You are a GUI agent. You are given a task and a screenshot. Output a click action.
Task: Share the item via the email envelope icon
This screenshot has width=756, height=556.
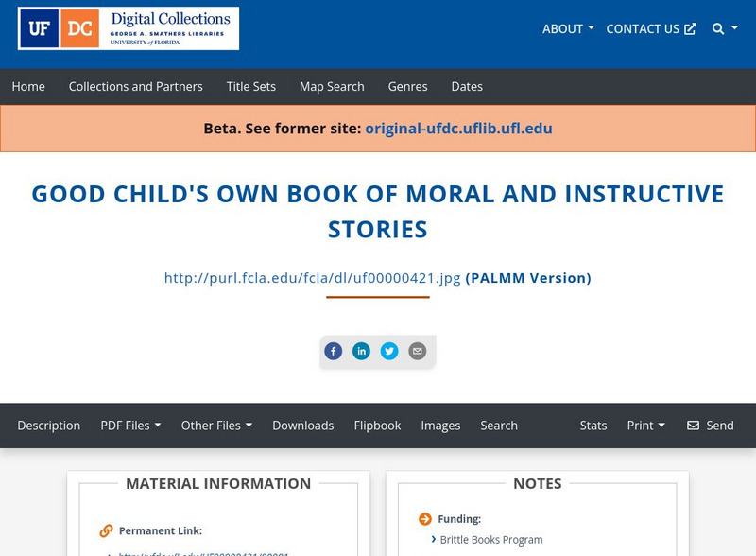(416, 351)
